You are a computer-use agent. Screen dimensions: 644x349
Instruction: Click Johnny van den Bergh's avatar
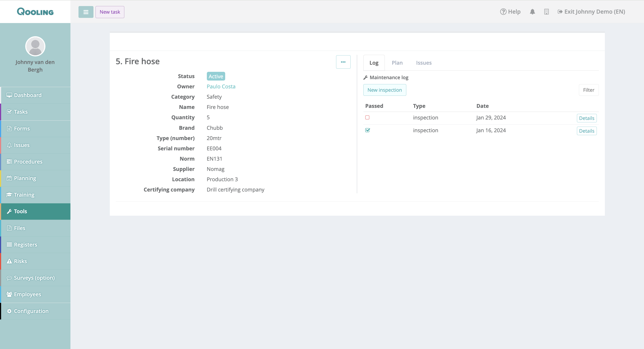coord(35,46)
